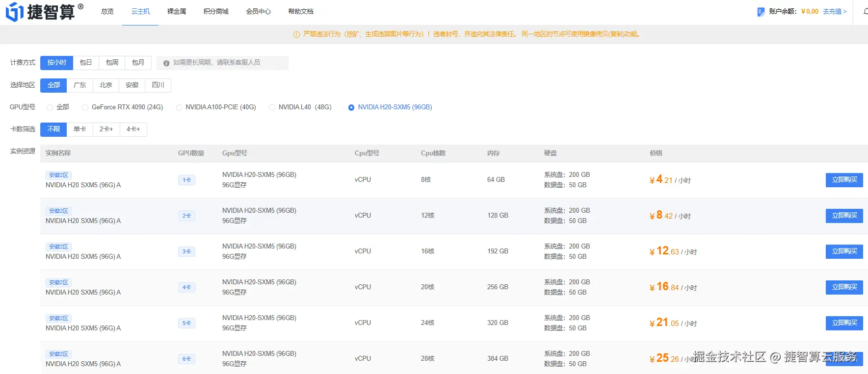Viewport: 868px width, 374px height.
Task: Filter region by 广东
Action: coord(79,85)
